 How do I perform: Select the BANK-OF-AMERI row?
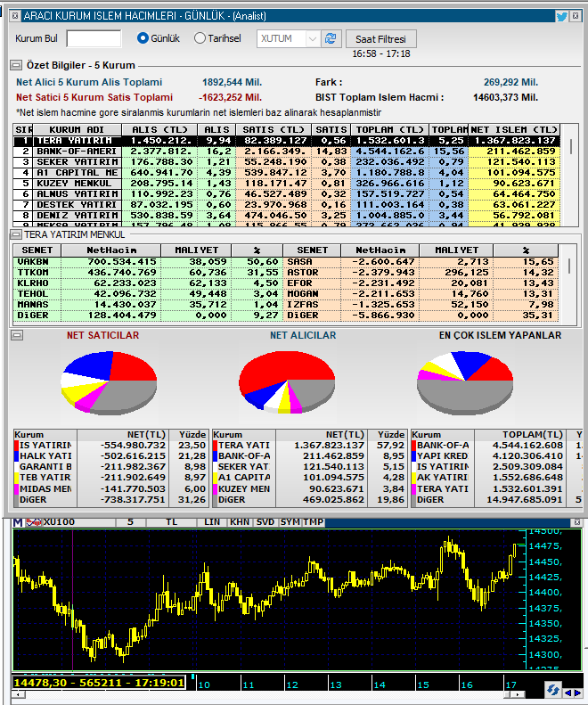click(287, 152)
